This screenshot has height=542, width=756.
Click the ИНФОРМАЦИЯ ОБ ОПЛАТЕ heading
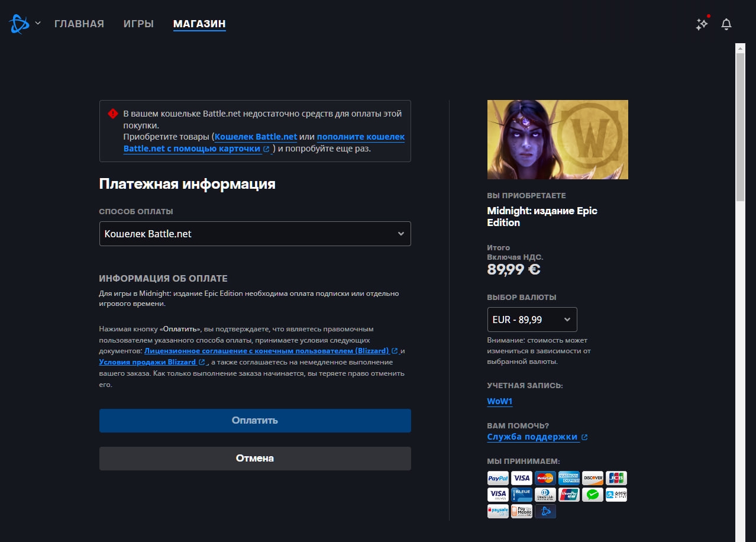click(x=163, y=279)
